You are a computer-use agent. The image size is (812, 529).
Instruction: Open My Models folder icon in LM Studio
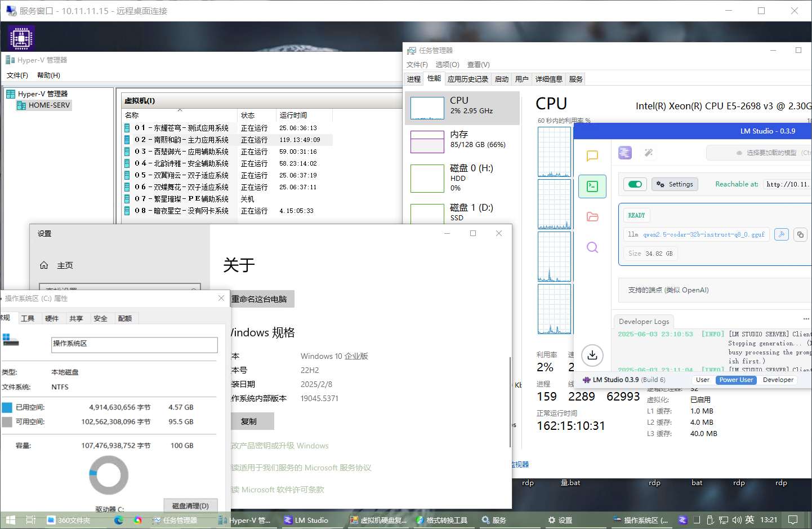(592, 217)
